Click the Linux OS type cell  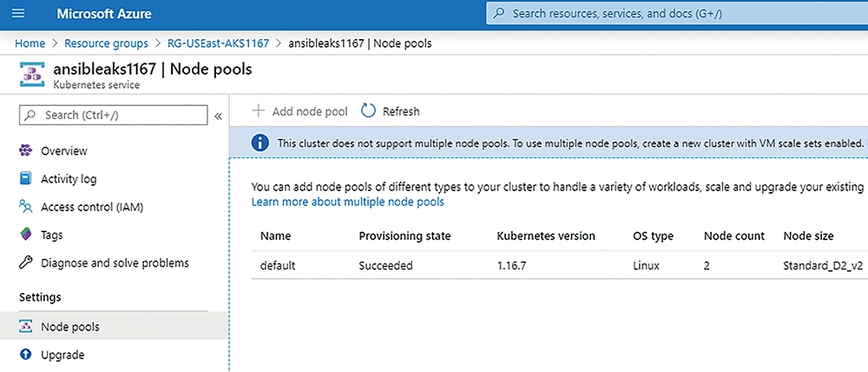tap(646, 266)
